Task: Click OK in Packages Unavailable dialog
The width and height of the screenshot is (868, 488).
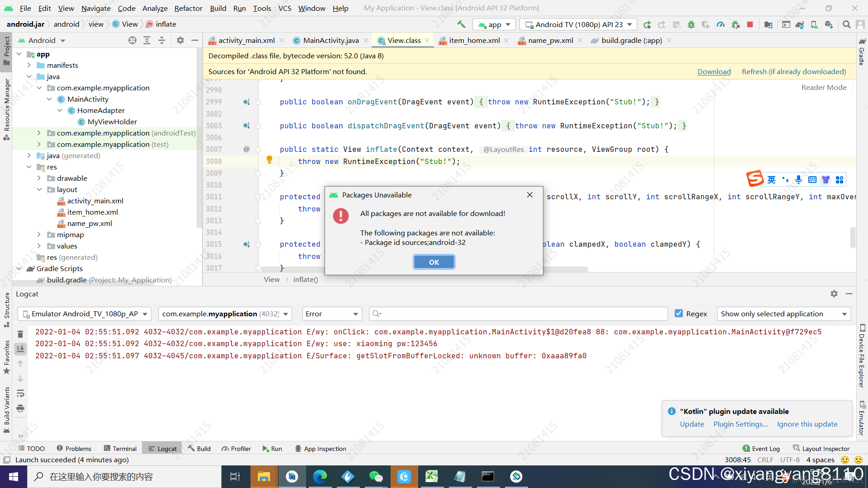Action: tap(434, 262)
